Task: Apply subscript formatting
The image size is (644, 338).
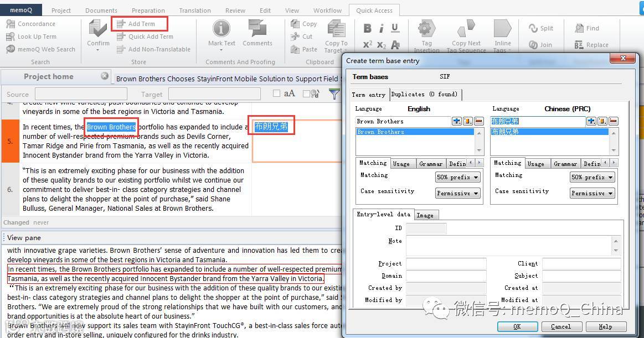Action: pos(382,45)
